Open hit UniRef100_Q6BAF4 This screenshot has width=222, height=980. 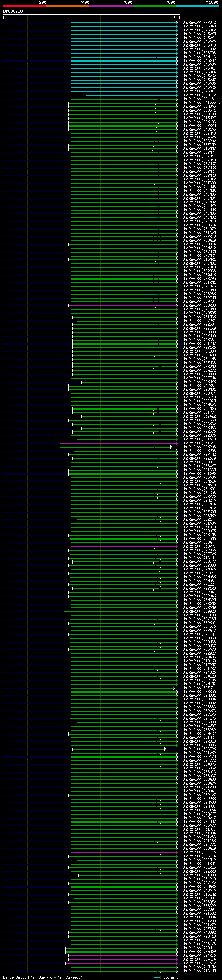[x=199, y=543]
